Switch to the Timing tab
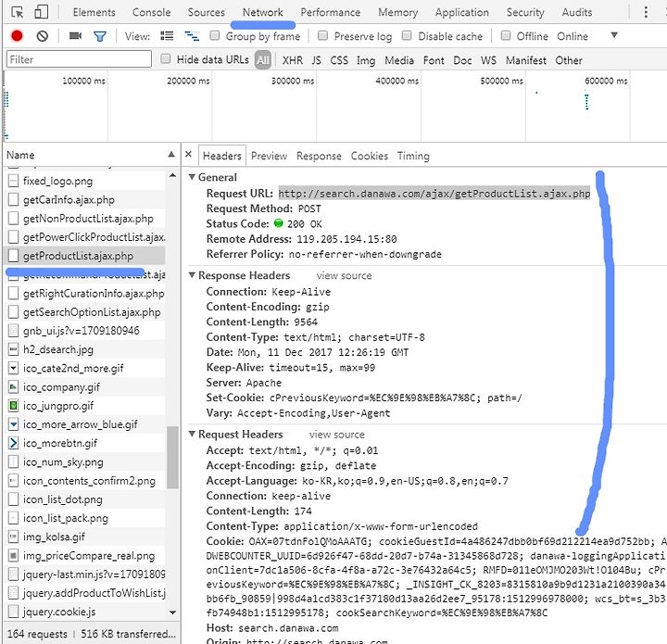This screenshot has height=644, width=667. 413,156
